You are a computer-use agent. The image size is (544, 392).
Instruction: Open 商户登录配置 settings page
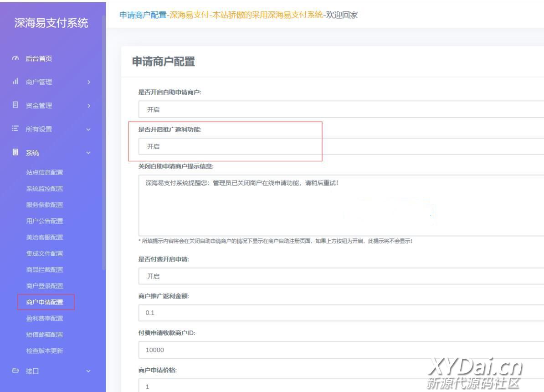click(45, 286)
